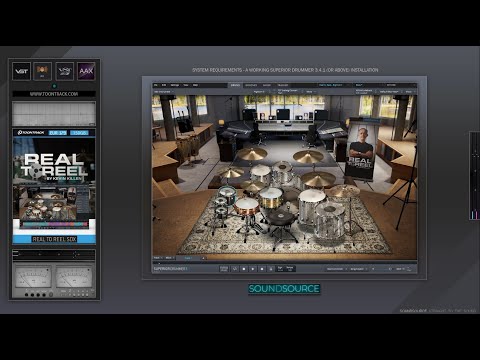Click the time signature field
Image resolution: width=480 pixels, height=360 pixels.
point(280,269)
